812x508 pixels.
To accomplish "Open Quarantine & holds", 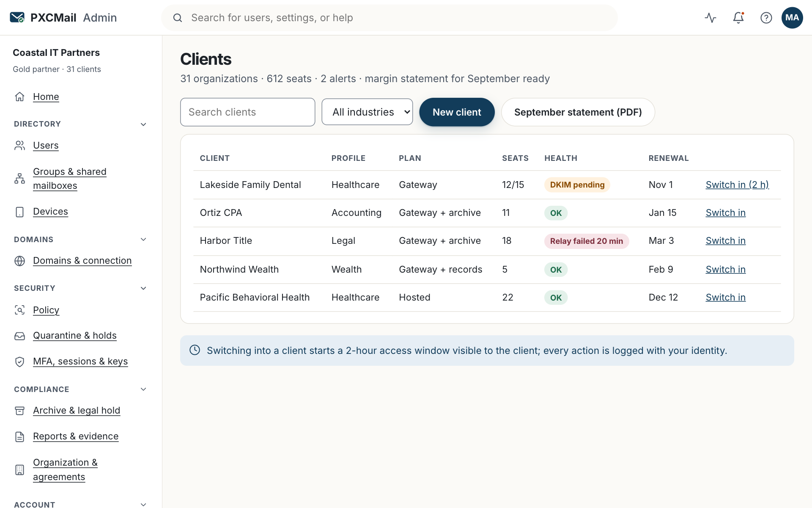I will [75, 336].
